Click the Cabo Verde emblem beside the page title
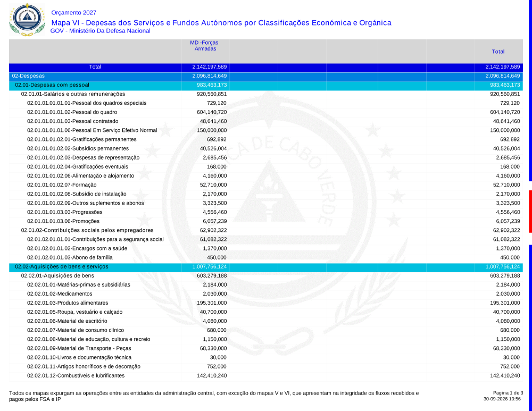Screen dimensions: 532x411 tap(27, 19)
